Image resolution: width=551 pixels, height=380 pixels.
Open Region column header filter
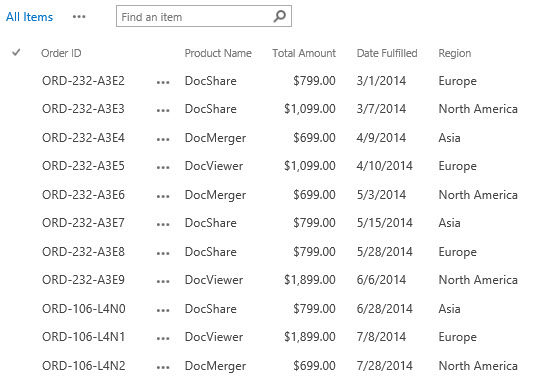[455, 53]
